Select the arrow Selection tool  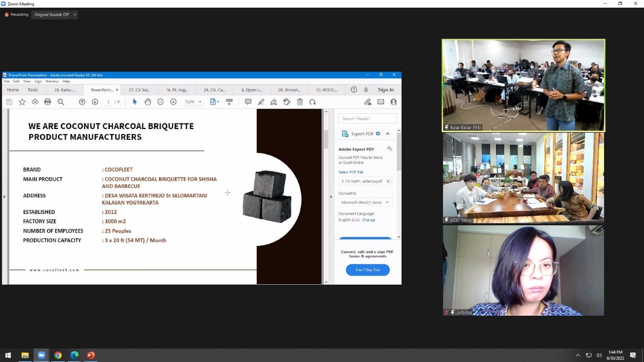[x=134, y=102]
